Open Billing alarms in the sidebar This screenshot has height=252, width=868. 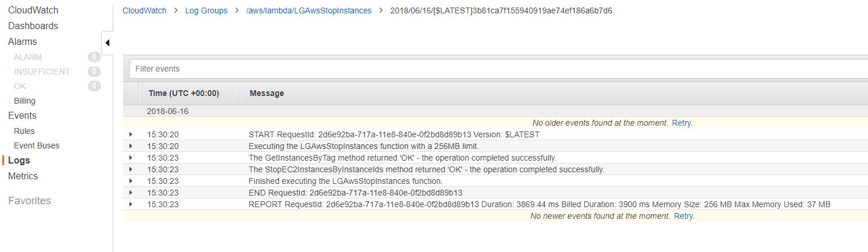(x=24, y=101)
